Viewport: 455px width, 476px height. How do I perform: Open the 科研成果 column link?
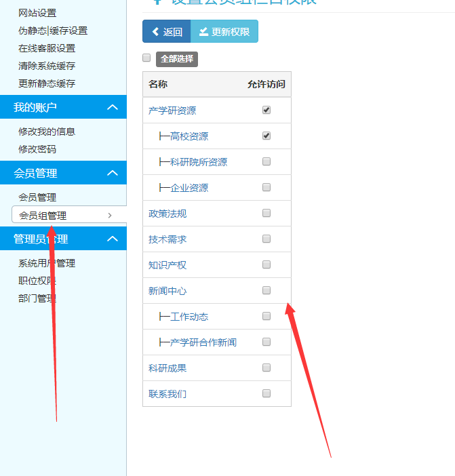click(x=167, y=368)
